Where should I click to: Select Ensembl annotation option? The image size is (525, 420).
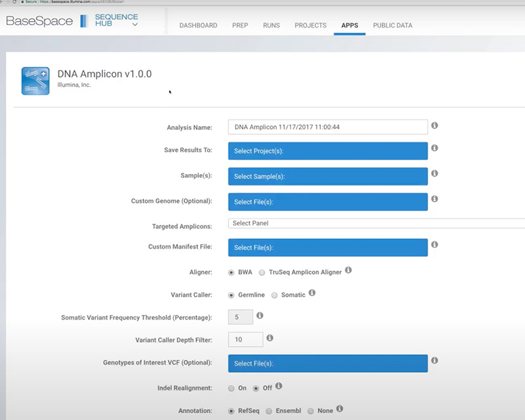(x=268, y=411)
